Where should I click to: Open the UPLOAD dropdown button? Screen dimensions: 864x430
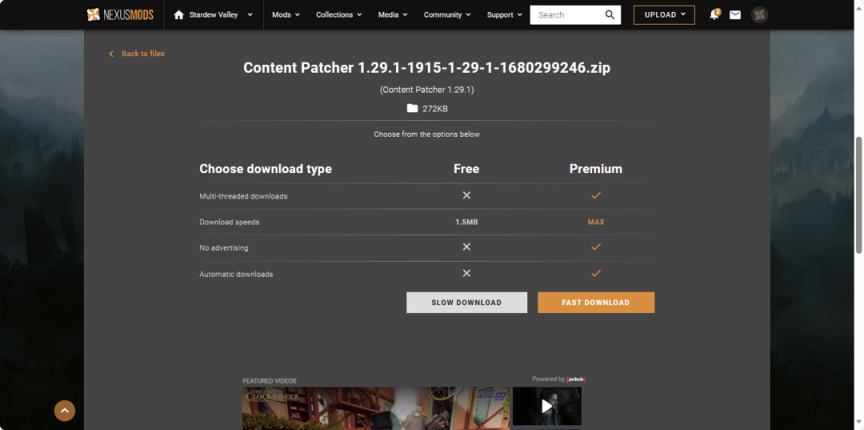[664, 15]
